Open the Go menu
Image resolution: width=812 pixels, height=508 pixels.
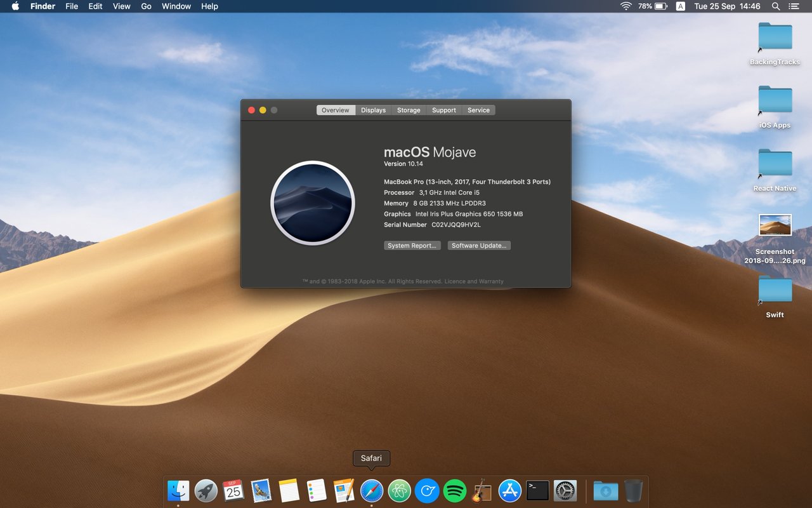146,6
